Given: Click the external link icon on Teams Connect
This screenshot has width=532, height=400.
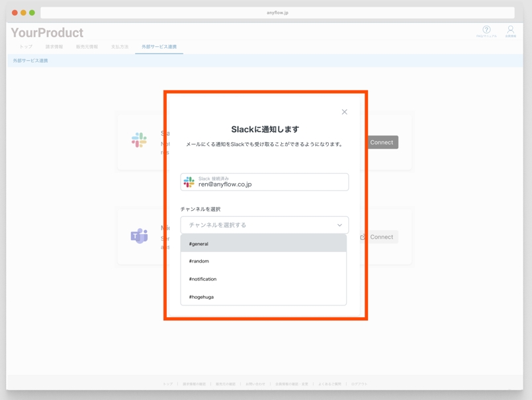Looking at the screenshot, I should coord(363,237).
